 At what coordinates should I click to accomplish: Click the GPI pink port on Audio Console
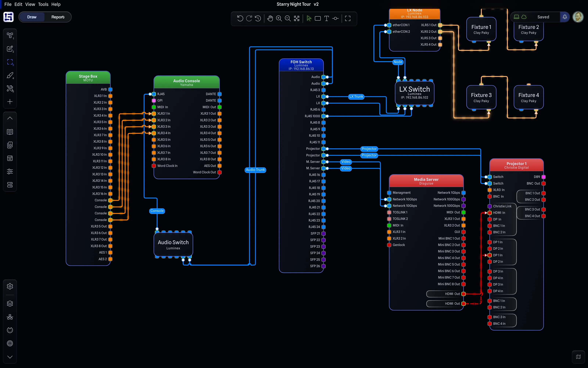[x=154, y=100]
